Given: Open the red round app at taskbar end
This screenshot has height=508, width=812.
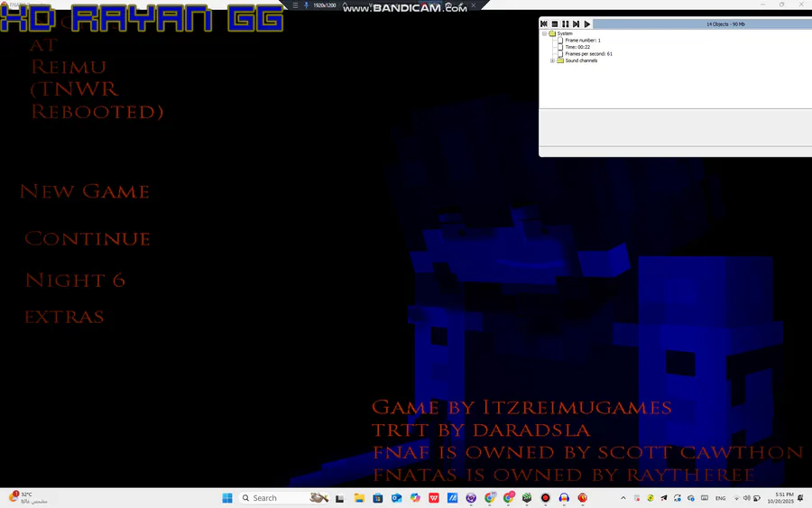Looking at the screenshot, I should click(583, 498).
